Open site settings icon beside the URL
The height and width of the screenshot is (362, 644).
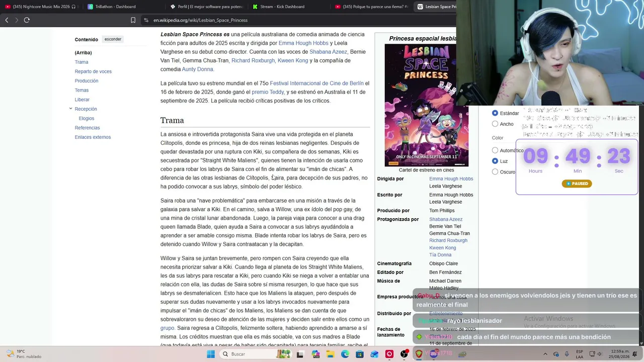coord(146,20)
